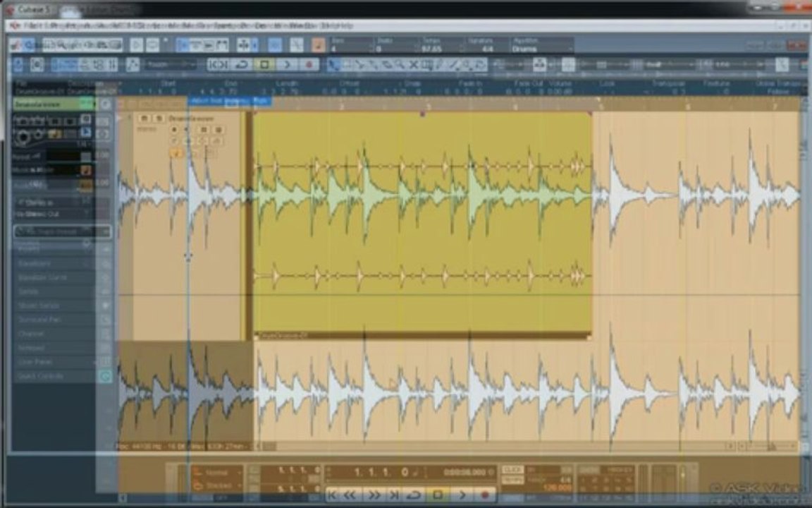Toggle Cycle on the bottom transport panel
The width and height of the screenshot is (812, 508).
414,495
